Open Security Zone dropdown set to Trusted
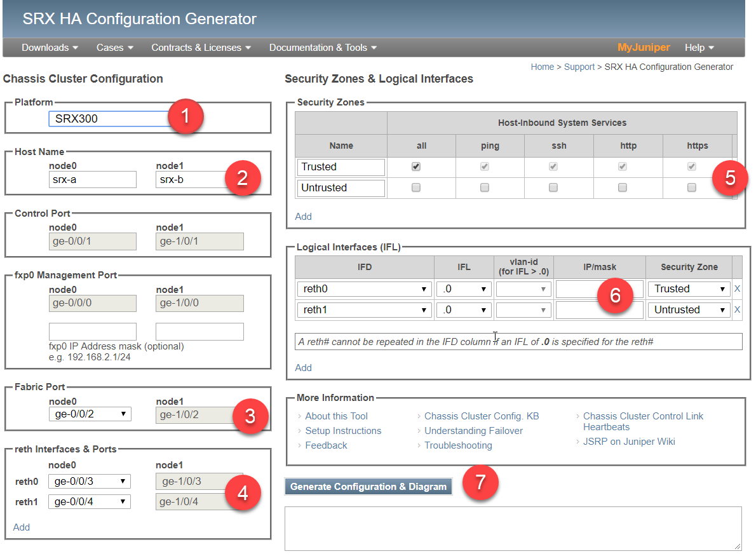This screenshot has height=556, width=756. click(689, 289)
